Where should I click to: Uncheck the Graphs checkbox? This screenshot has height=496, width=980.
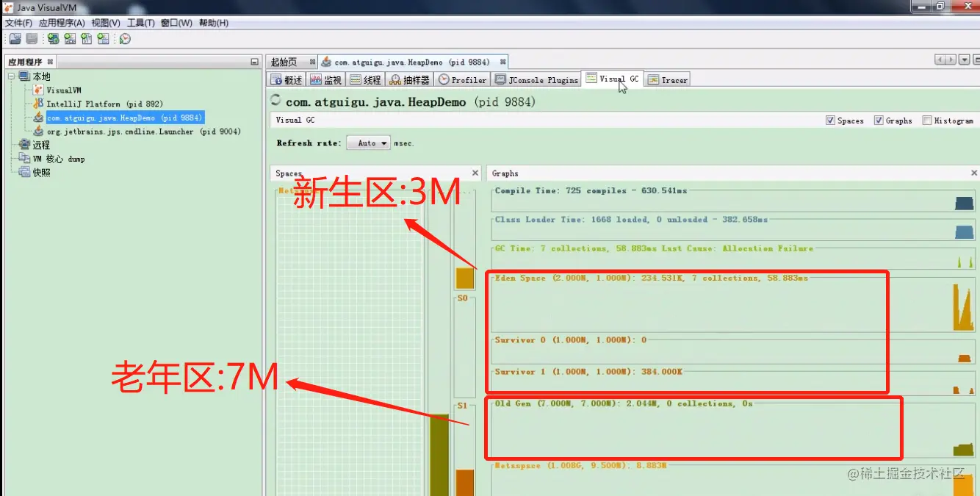879,121
